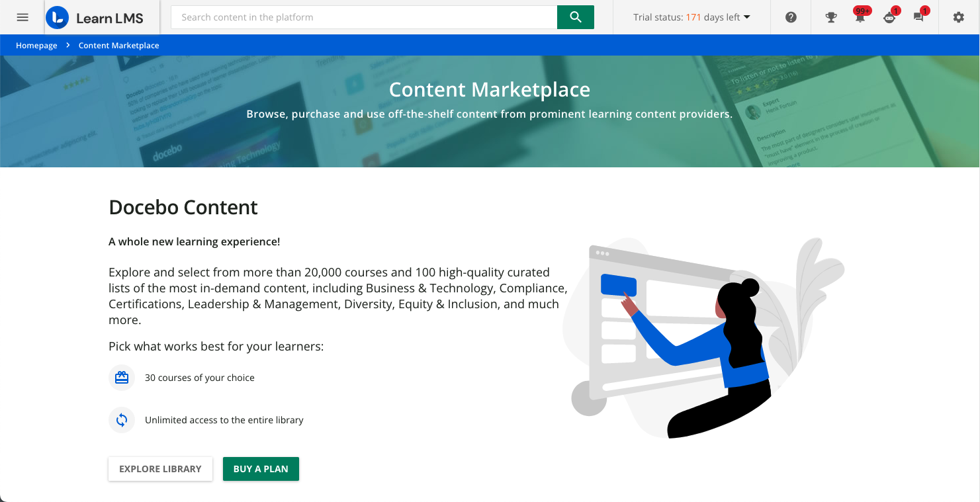Open the gamification trophy icon
Screen dimensions: 980x502
point(831,17)
